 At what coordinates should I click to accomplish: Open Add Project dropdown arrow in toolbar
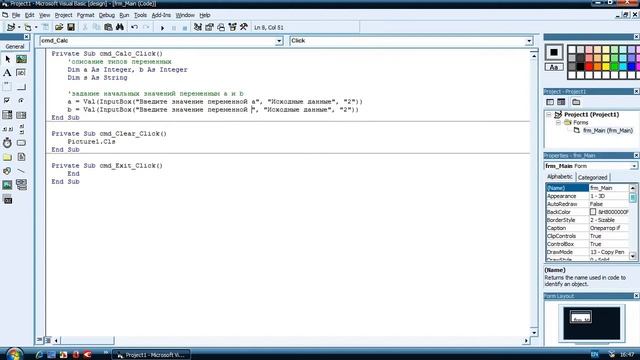pyautogui.click(x=19, y=27)
